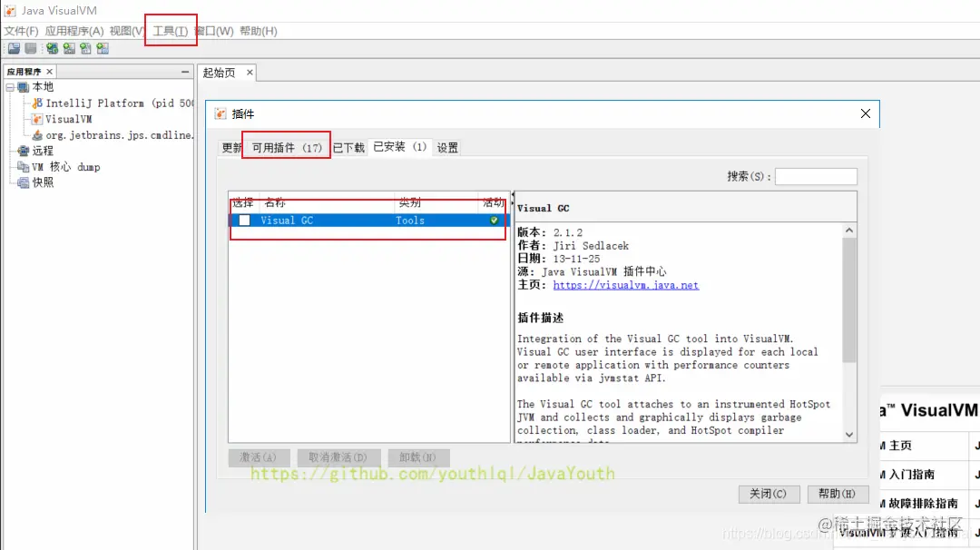Click the Load Snapshot toolbar icon
The image size is (980, 550).
pos(14,48)
